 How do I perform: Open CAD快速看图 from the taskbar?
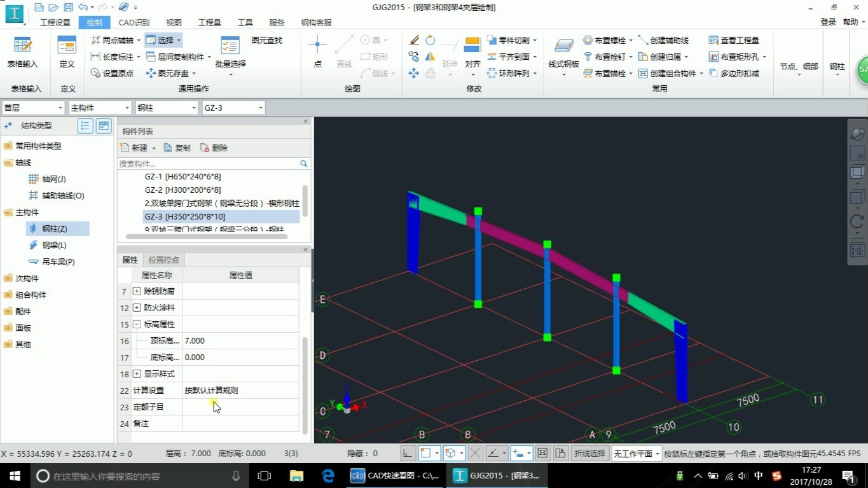click(396, 475)
